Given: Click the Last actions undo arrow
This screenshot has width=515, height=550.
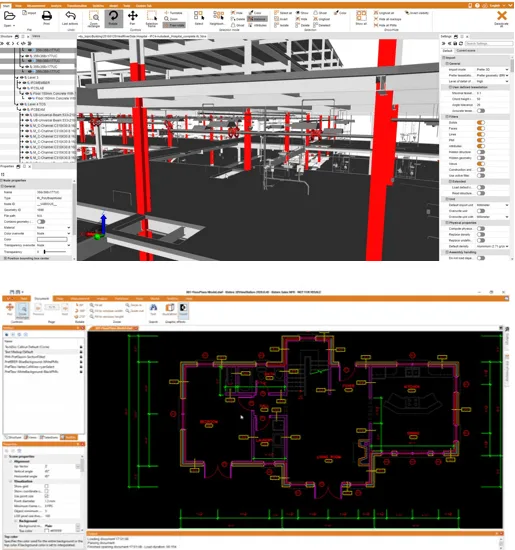Looking at the screenshot, I should (70, 16).
